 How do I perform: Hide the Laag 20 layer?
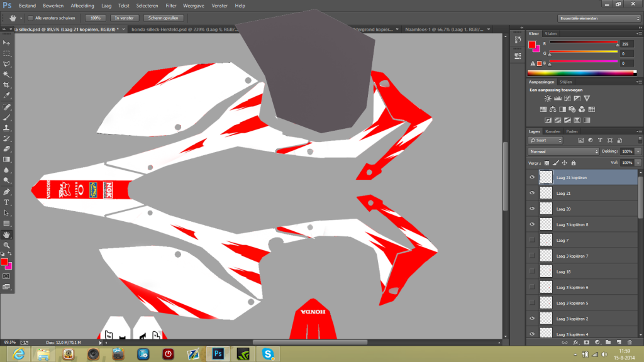point(532,209)
